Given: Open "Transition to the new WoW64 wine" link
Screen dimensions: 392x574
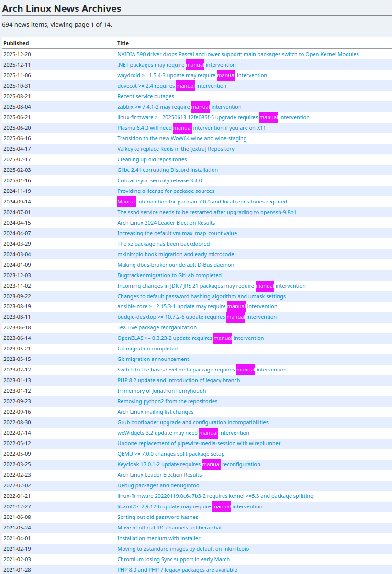Looking at the screenshot, I should (x=182, y=138).
